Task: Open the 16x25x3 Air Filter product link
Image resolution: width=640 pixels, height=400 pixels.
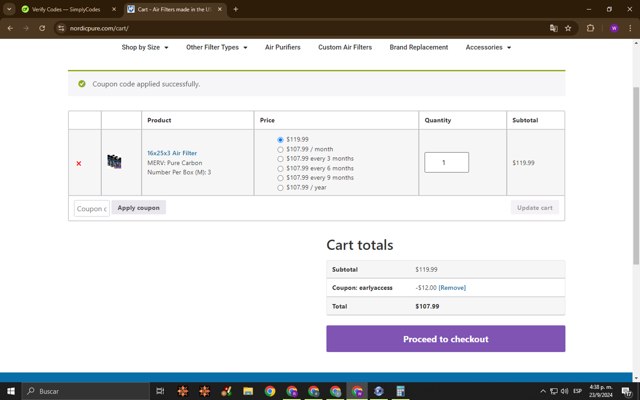Action: 172,153
